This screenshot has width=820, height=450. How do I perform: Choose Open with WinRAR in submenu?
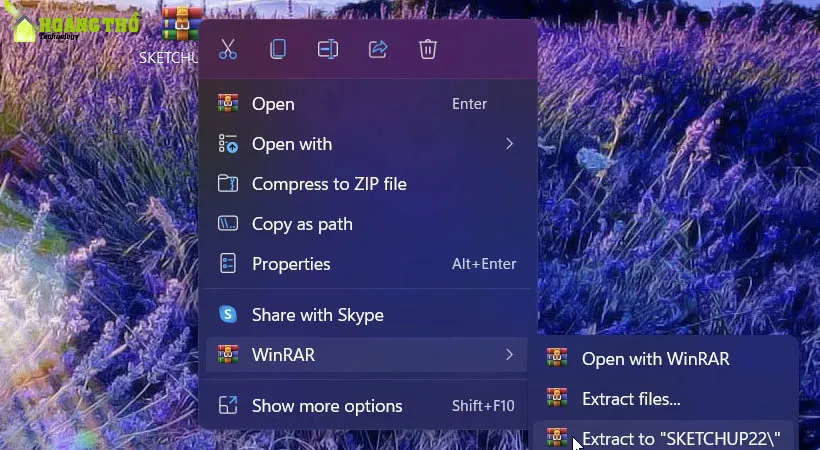tap(664, 358)
